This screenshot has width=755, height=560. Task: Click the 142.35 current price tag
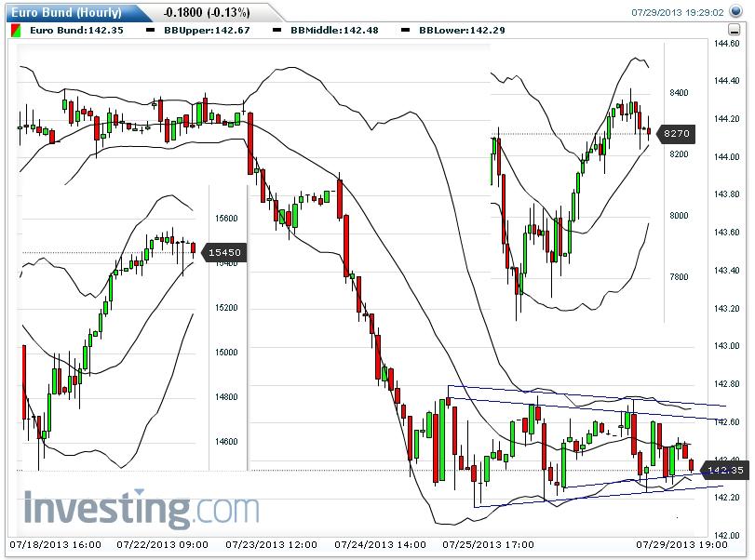(x=724, y=471)
